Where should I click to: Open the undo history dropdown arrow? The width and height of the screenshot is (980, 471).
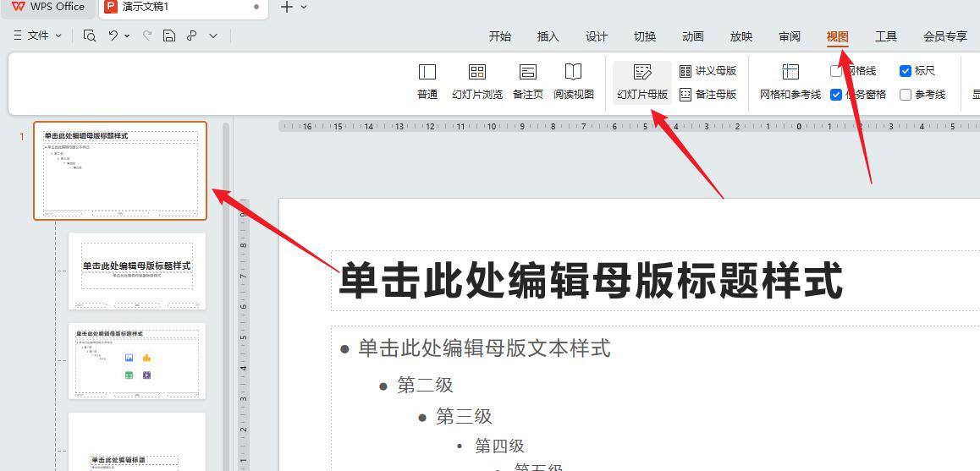[127, 36]
